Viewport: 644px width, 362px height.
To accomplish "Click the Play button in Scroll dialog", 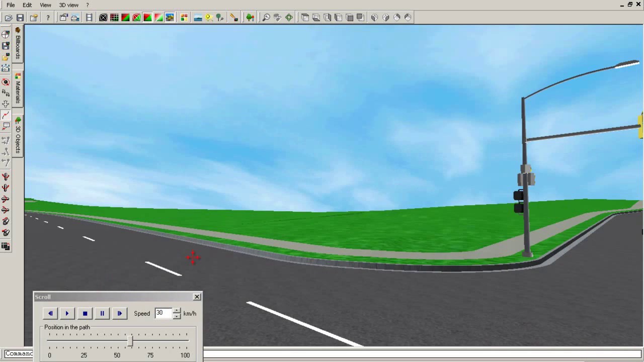I will (67, 313).
